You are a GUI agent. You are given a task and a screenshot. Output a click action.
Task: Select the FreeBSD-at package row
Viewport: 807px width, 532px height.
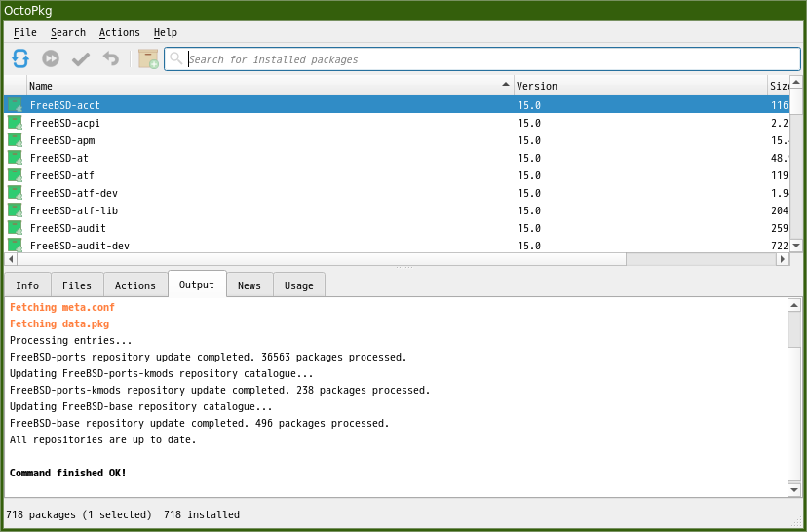pyautogui.click(x=397, y=158)
